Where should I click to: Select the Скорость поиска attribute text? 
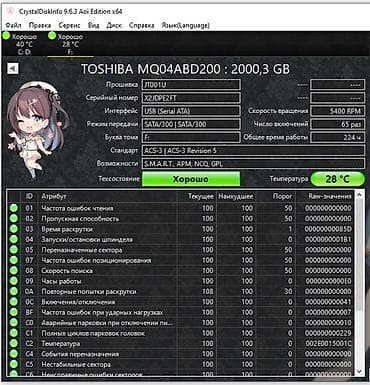67,271
